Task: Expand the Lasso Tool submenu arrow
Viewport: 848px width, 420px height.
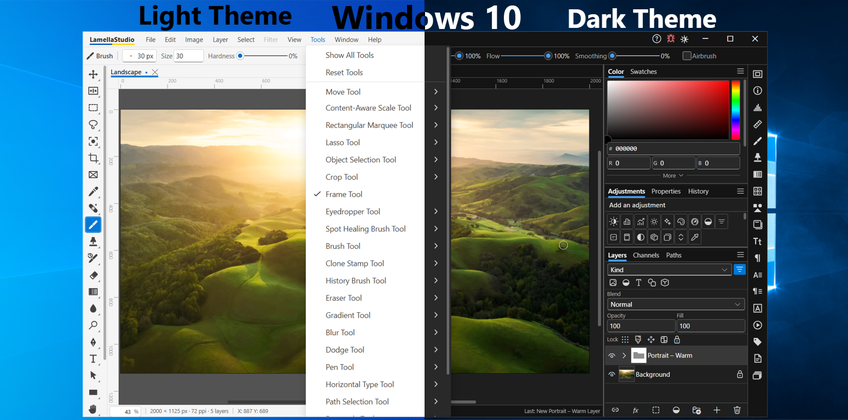Action: [x=435, y=142]
